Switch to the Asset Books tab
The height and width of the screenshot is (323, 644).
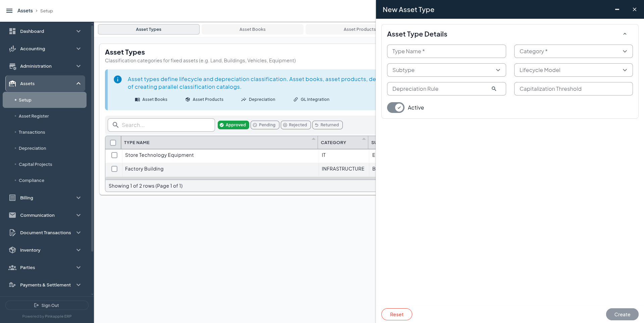252,29
